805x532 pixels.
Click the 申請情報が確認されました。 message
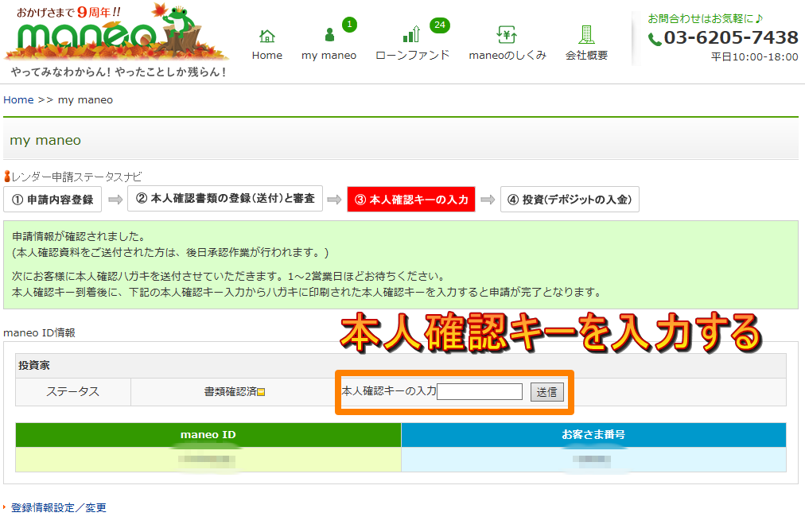pos(79,236)
